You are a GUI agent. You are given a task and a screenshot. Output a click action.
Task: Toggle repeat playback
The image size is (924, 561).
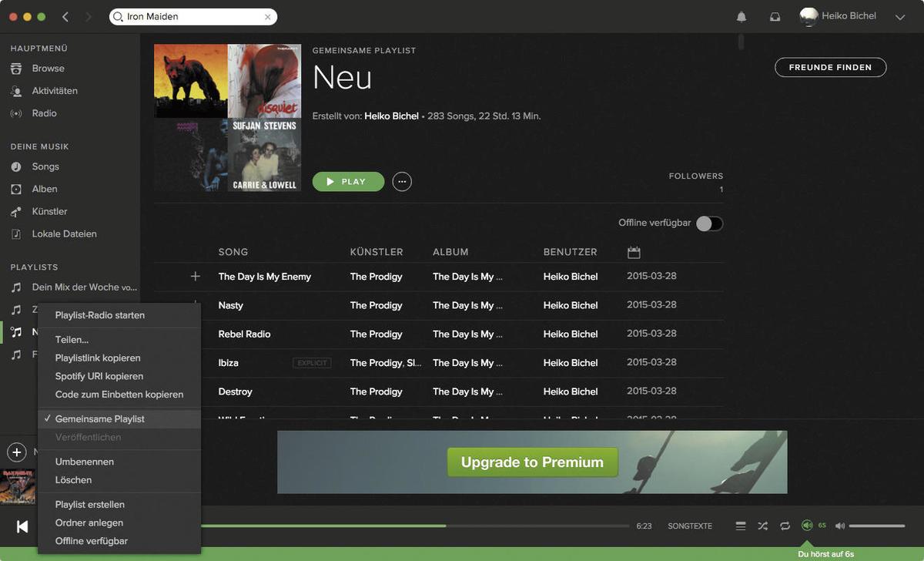click(x=785, y=526)
